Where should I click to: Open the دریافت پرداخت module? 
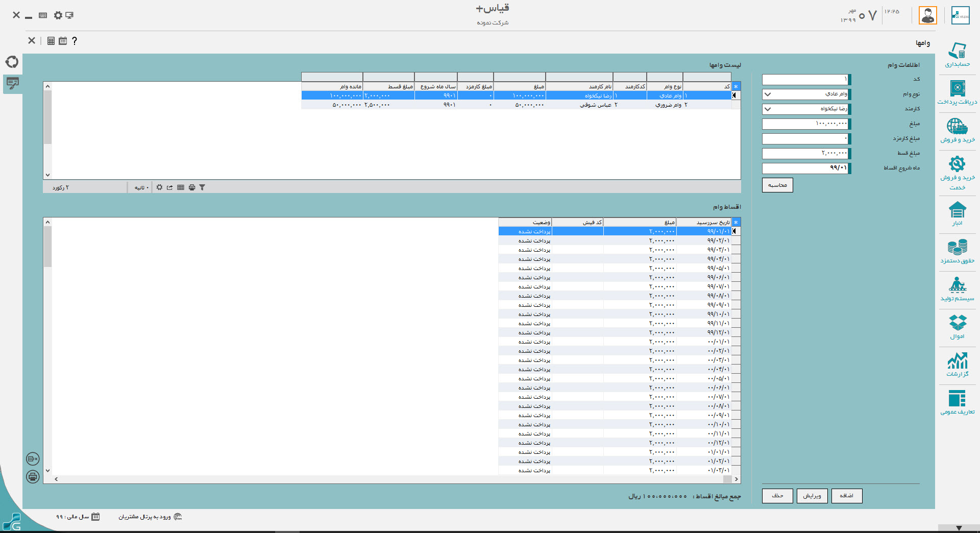[957, 93]
